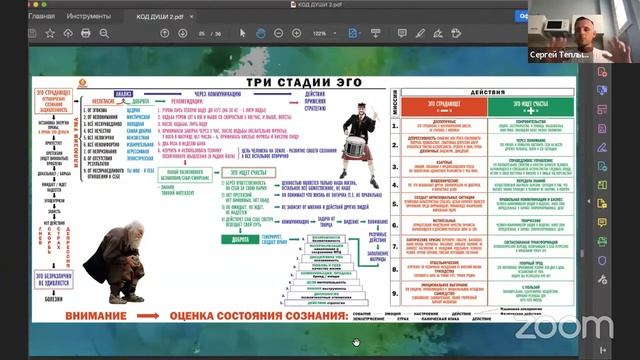Collapse the right tools pane via bottom arrow
Viewport: 640px width, 360px height.
pos(603,350)
